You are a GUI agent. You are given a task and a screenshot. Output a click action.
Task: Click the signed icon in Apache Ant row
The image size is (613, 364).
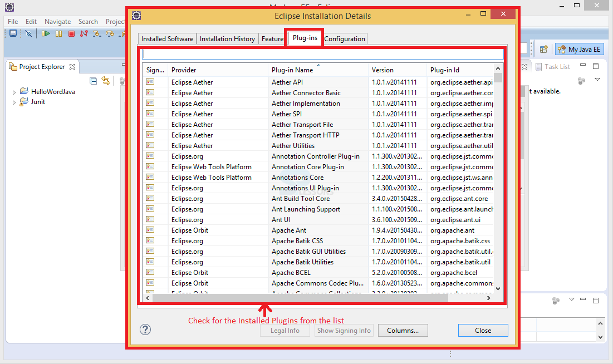tap(150, 229)
